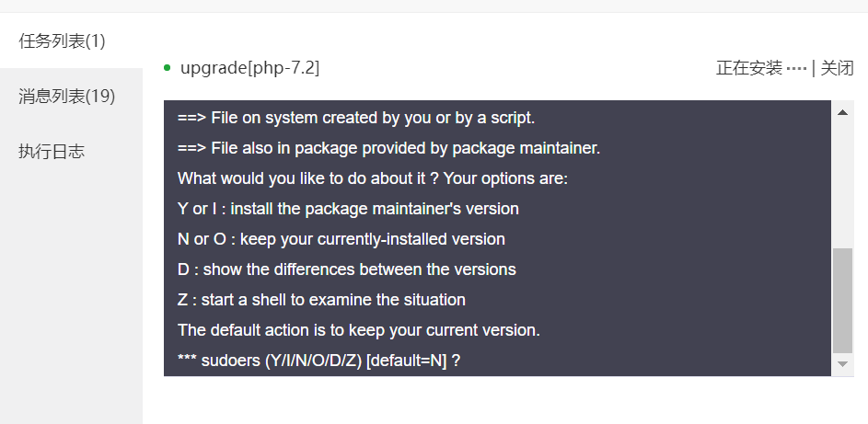
Task: Select the upgrade[php-7.2] task title
Action: pyautogui.click(x=249, y=68)
